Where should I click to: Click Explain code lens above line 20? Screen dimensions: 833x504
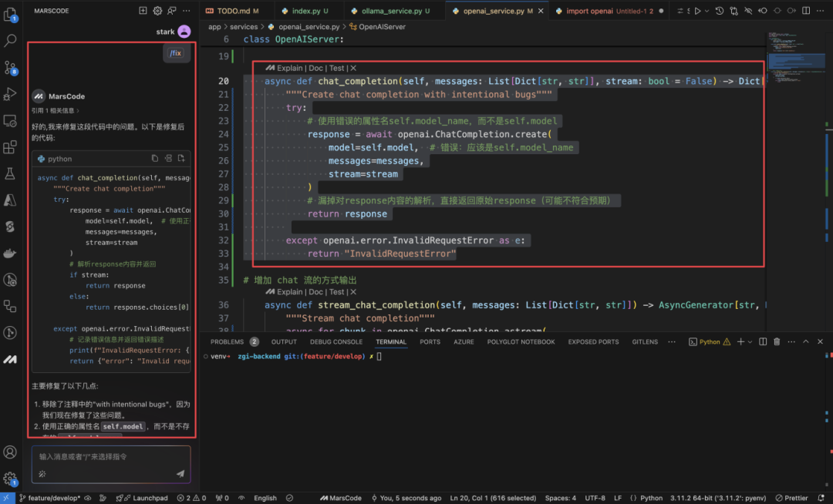289,68
